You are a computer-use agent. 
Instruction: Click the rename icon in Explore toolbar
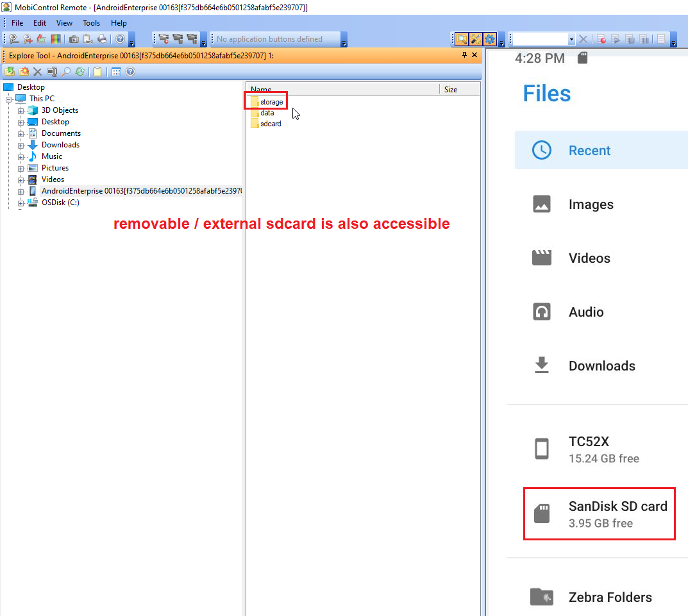[x=52, y=72]
